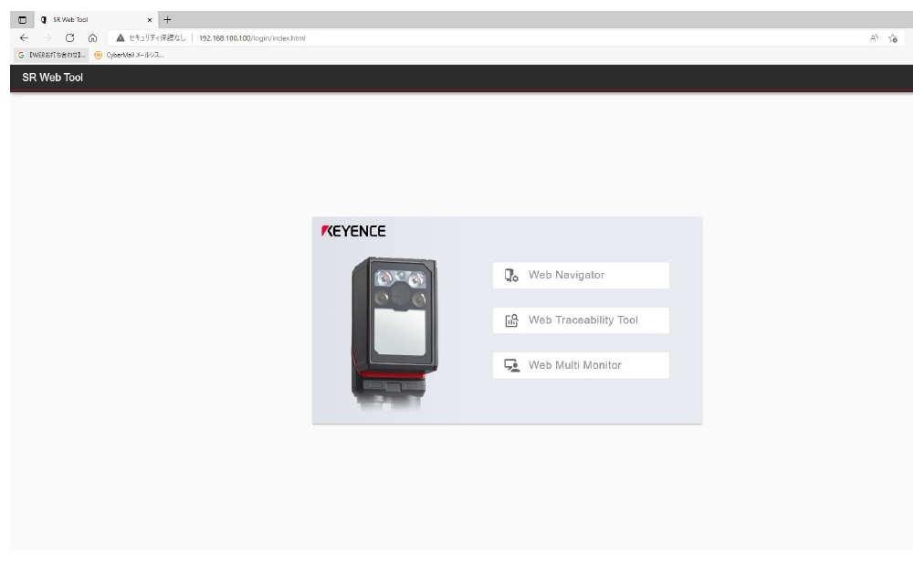Open the CyberMail bookmark
Image resolution: width=924 pixels, height=566 pixels.
pos(129,55)
